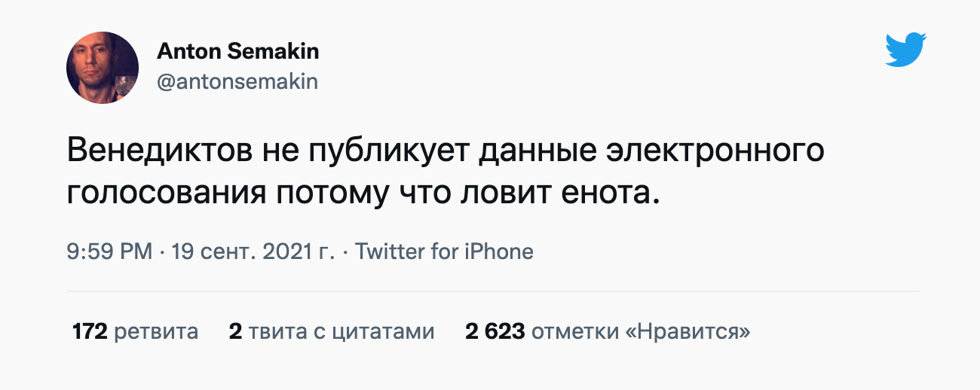Click the blue Twitter bird logo
980x390 pixels.
click(905, 50)
